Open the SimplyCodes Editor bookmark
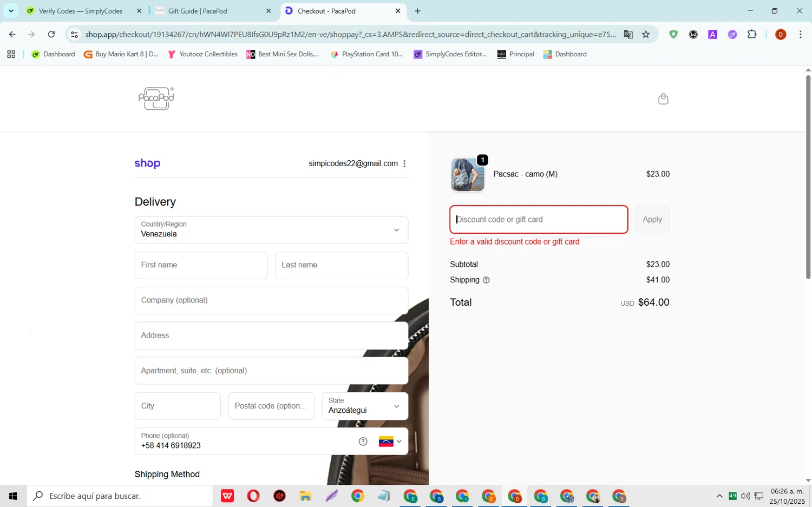Screen dimensions: 812x507 [x=450, y=54]
